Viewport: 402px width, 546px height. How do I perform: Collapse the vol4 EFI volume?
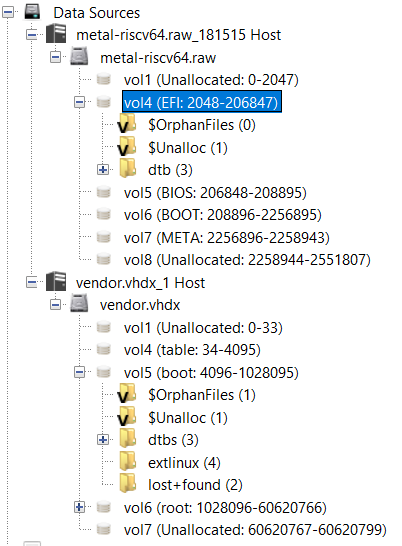pyautogui.click(x=79, y=102)
